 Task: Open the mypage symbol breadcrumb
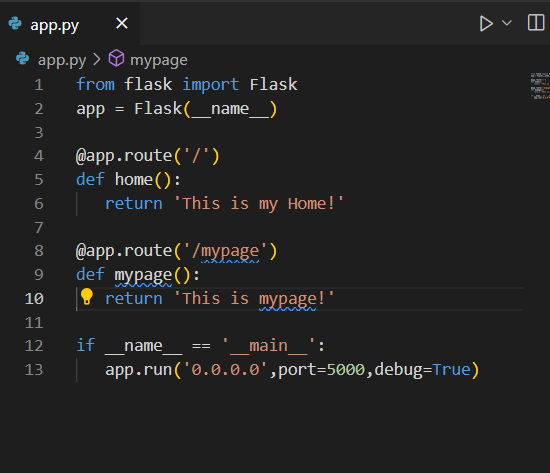[x=159, y=60]
